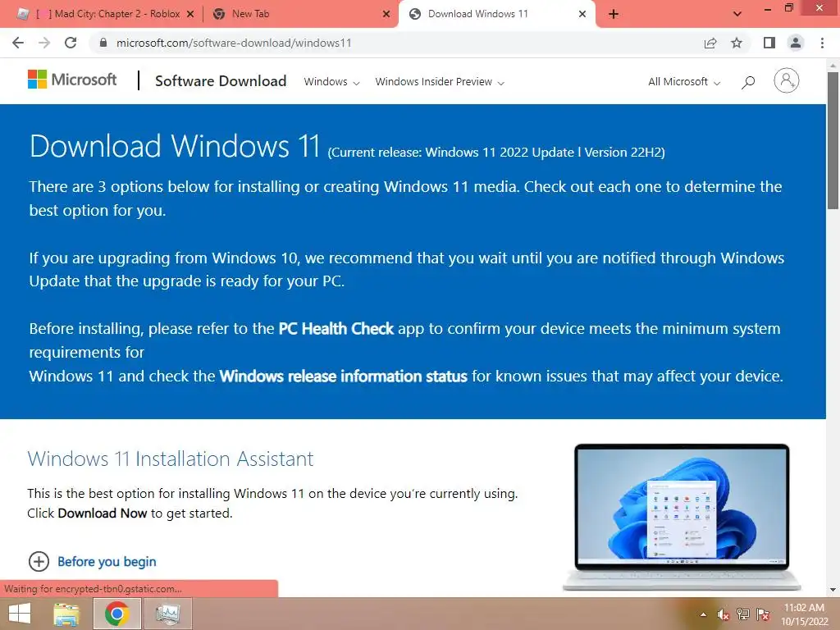Expand the Before you begin section
The image size is (840, 630).
(92, 561)
